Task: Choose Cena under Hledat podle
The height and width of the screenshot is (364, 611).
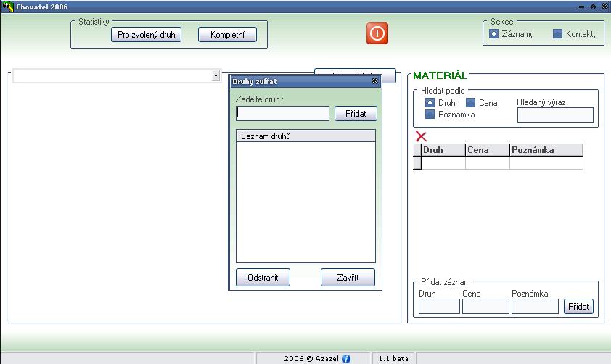Action: pyautogui.click(x=470, y=103)
